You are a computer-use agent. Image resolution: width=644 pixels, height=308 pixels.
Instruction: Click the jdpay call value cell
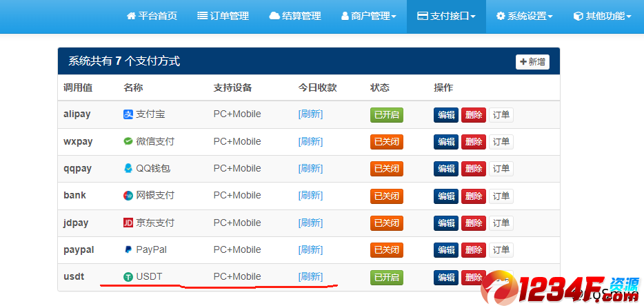click(76, 223)
